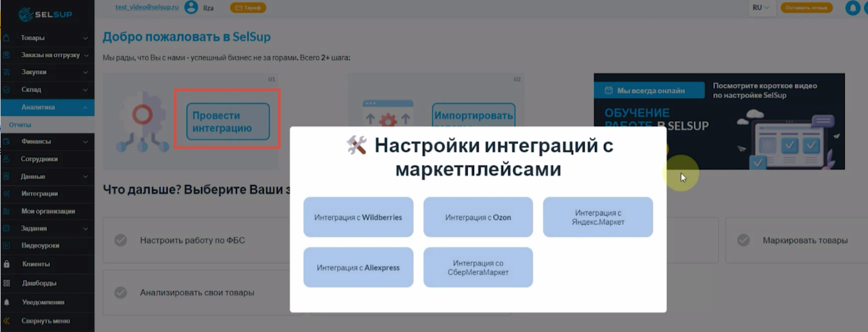Click the Уведомления bell icon in sidebar
Screen dimensions: 868x332
6,302
